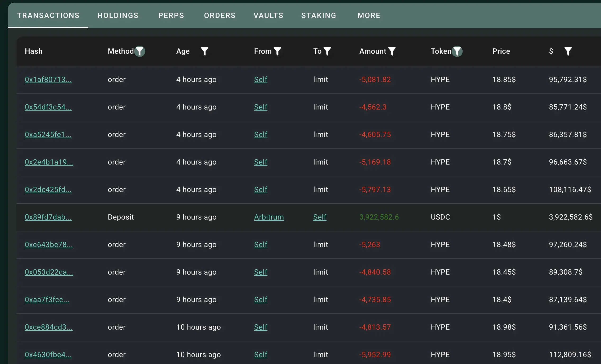Open the VAULTS tab

coord(268,15)
